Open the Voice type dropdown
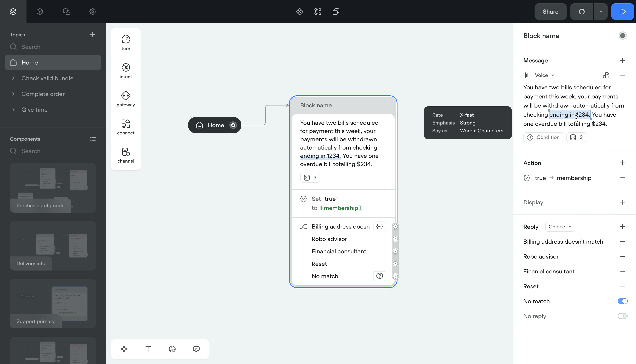 [544, 75]
